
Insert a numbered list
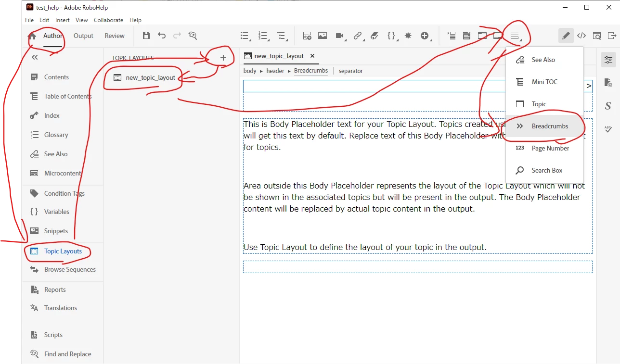coord(264,36)
